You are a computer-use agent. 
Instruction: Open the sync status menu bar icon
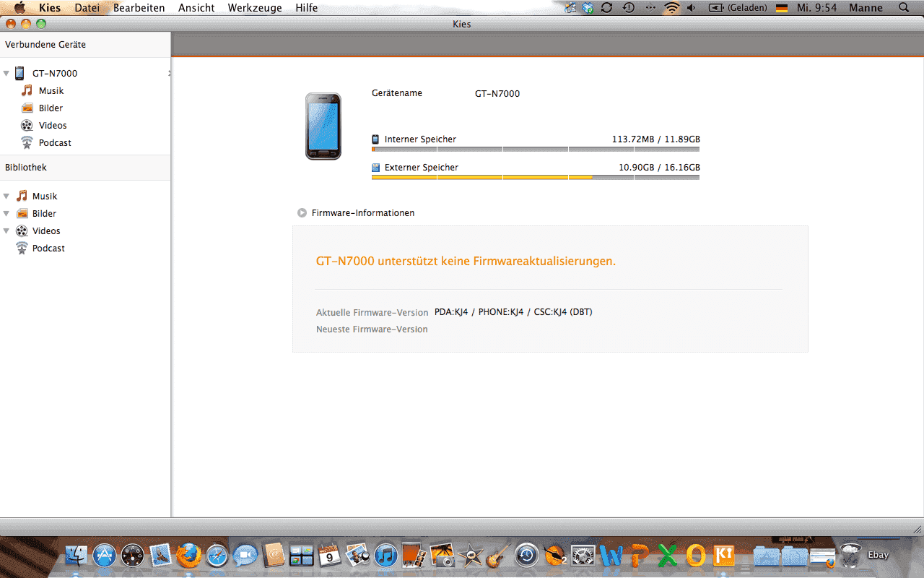pos(607,8)
